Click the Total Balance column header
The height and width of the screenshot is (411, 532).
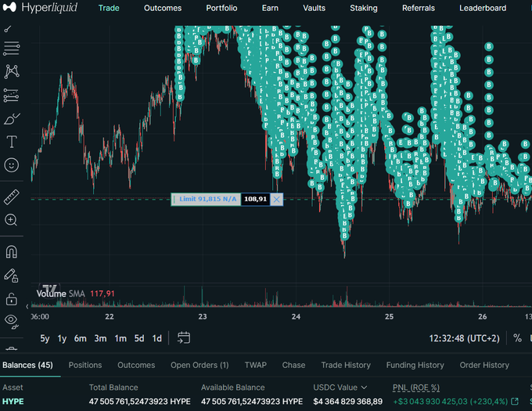[113, 388]
